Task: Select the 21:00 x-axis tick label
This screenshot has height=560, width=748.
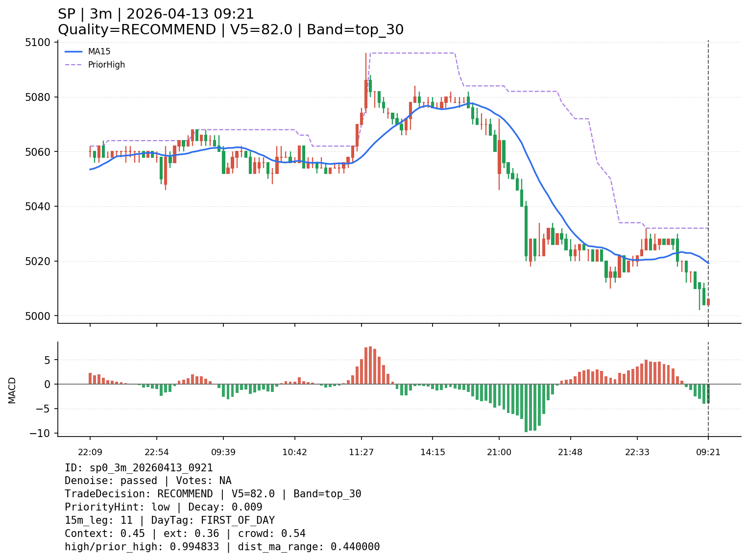Action: point(499,452)
